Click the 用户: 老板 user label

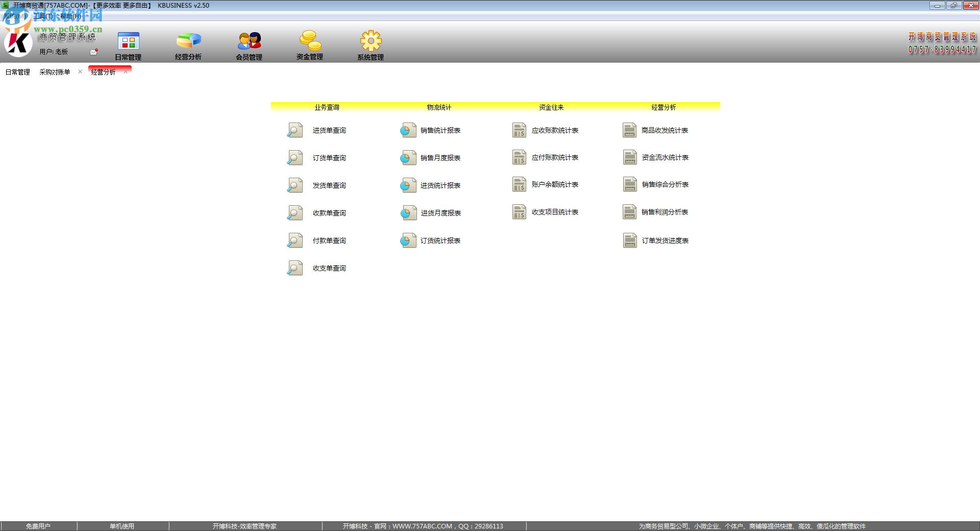pos(54,52)
